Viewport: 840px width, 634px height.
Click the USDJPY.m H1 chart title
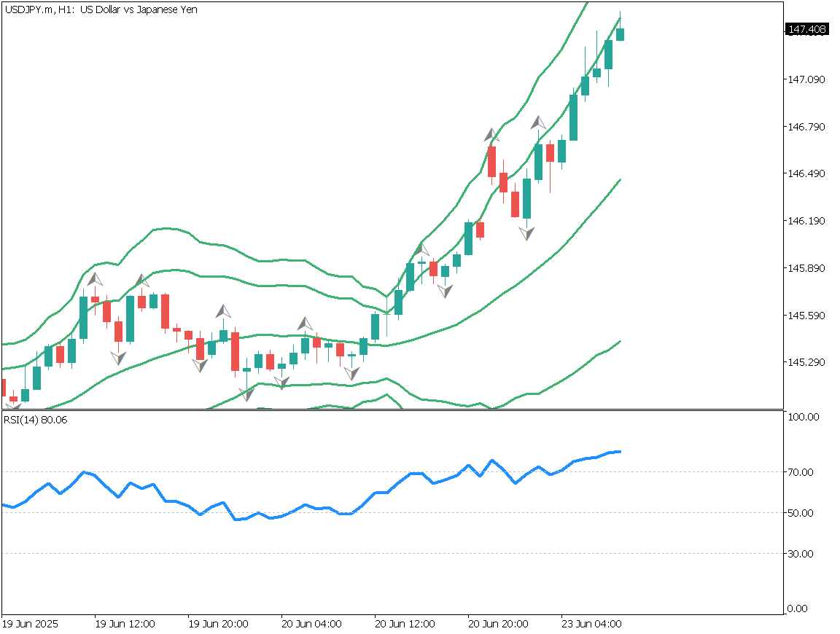(101, 9)
